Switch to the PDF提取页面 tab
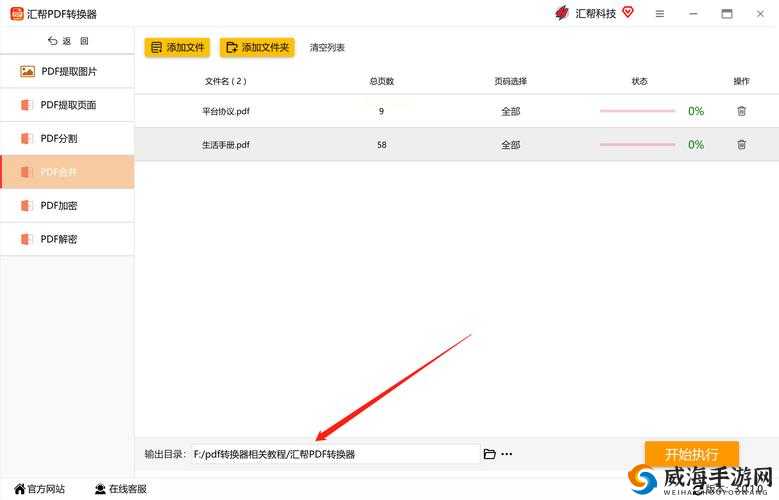This screenshot has height=500, width=779. click(67, 105)
